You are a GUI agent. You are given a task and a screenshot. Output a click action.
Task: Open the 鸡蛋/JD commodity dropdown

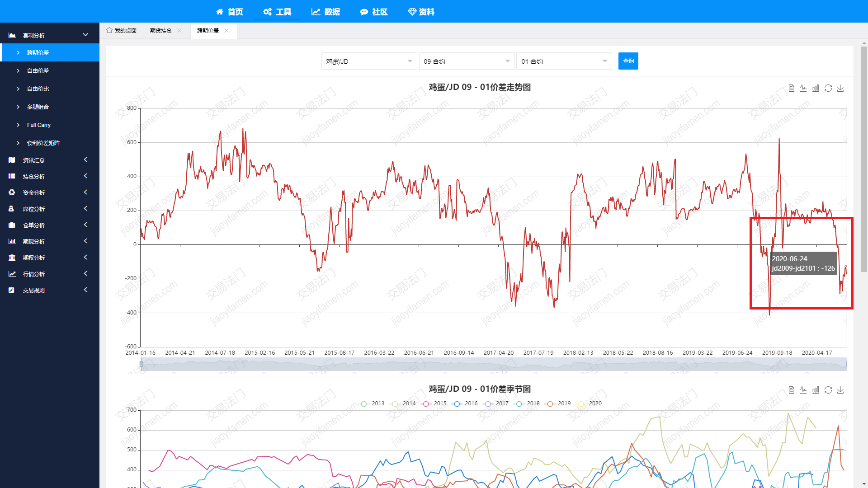point(368,61)
